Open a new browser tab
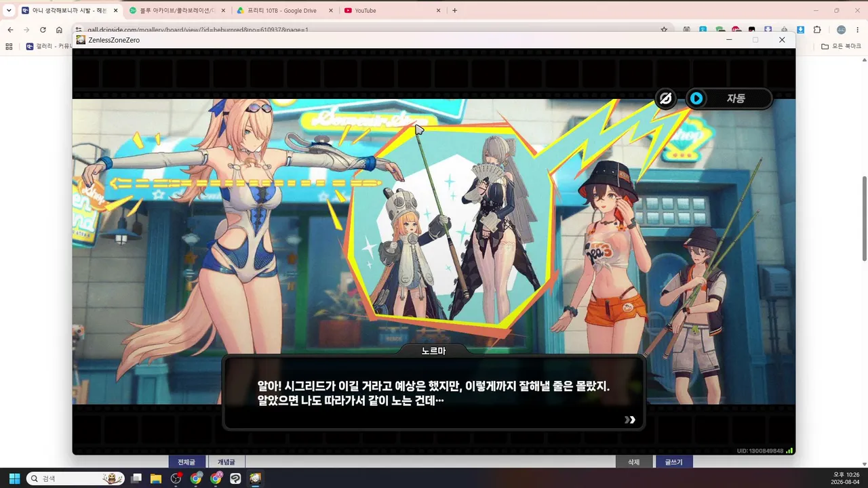868x488 pixels. [x=454, y=10]
